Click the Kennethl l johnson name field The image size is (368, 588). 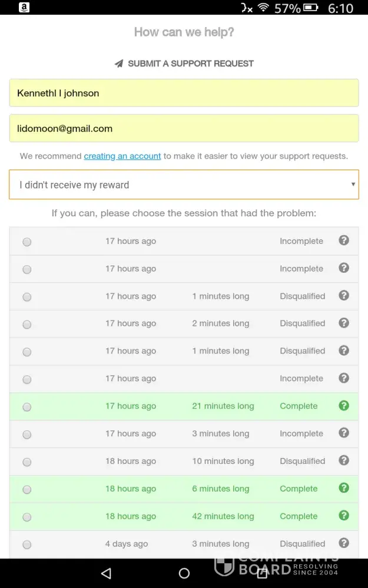coord(184,93)
